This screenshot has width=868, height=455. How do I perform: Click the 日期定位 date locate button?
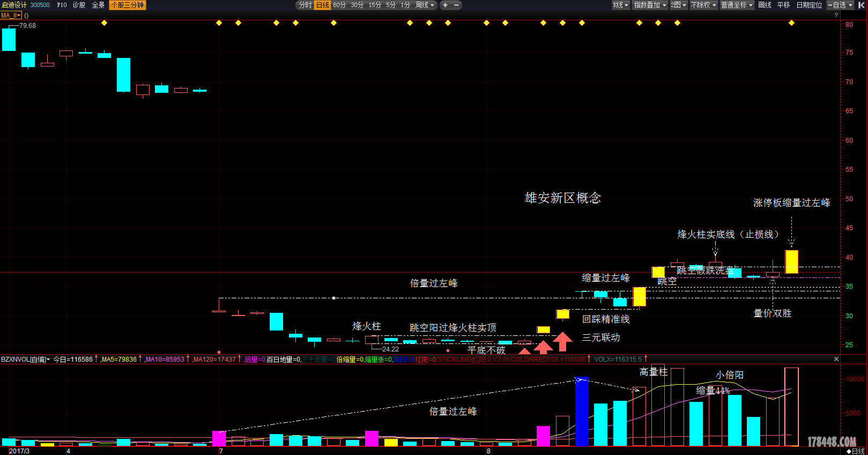(x=809, y=5)
